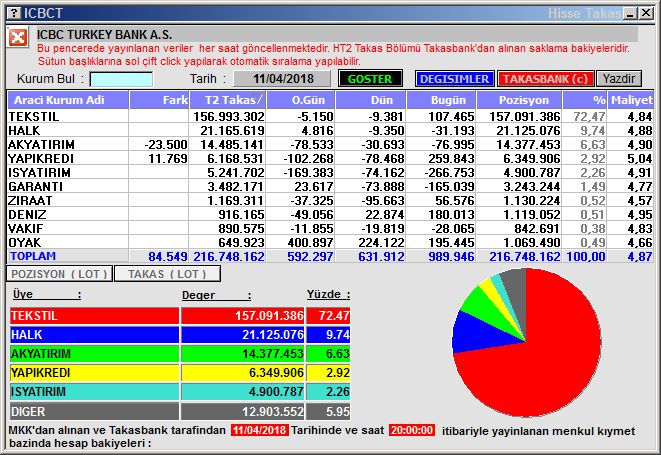Open DEGISIMLER view
The height and width of the screenshot is (455, 661).
click(454, 79)
